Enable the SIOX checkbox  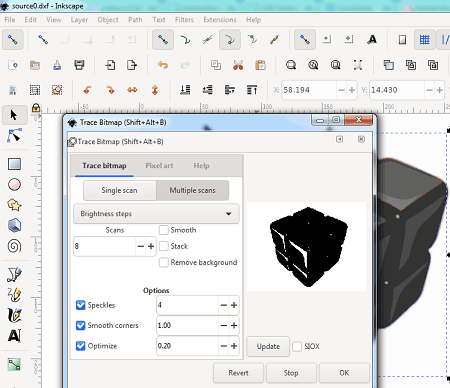pos(297,346)
